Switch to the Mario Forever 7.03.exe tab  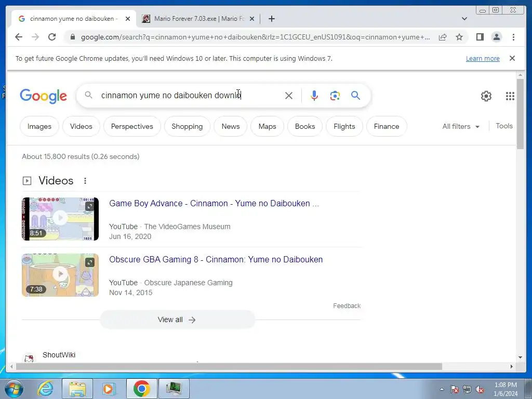198,19
